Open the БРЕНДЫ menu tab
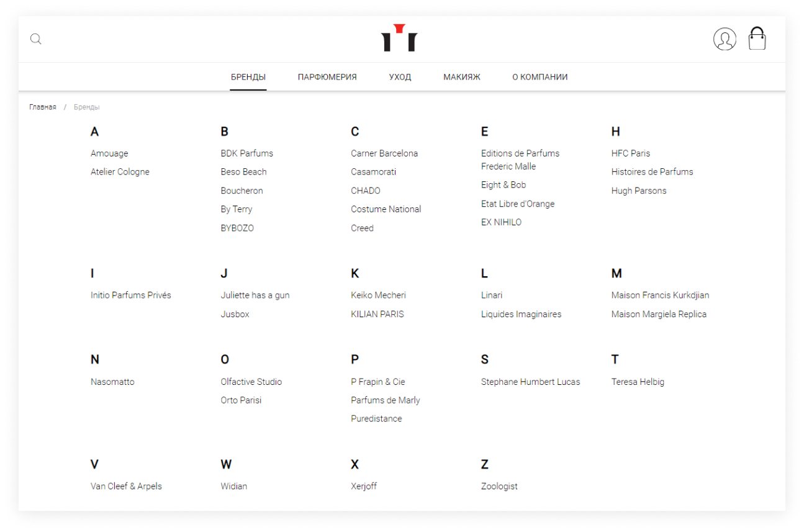The width and height of the screenshot is (804, 532). tap(248, 77)
